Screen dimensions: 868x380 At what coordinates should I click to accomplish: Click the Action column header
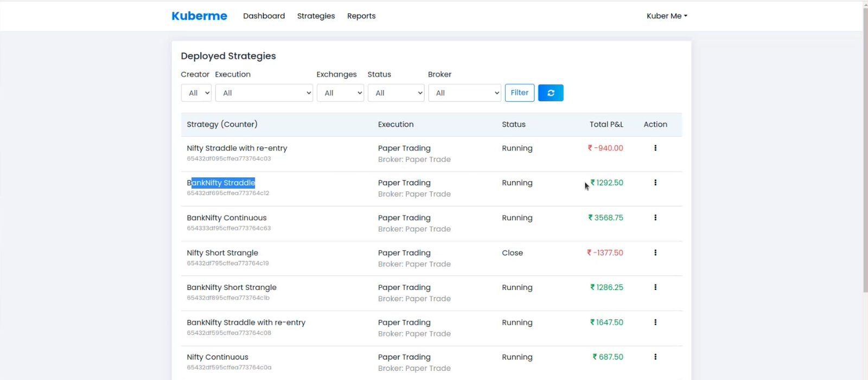pos(655,124)
